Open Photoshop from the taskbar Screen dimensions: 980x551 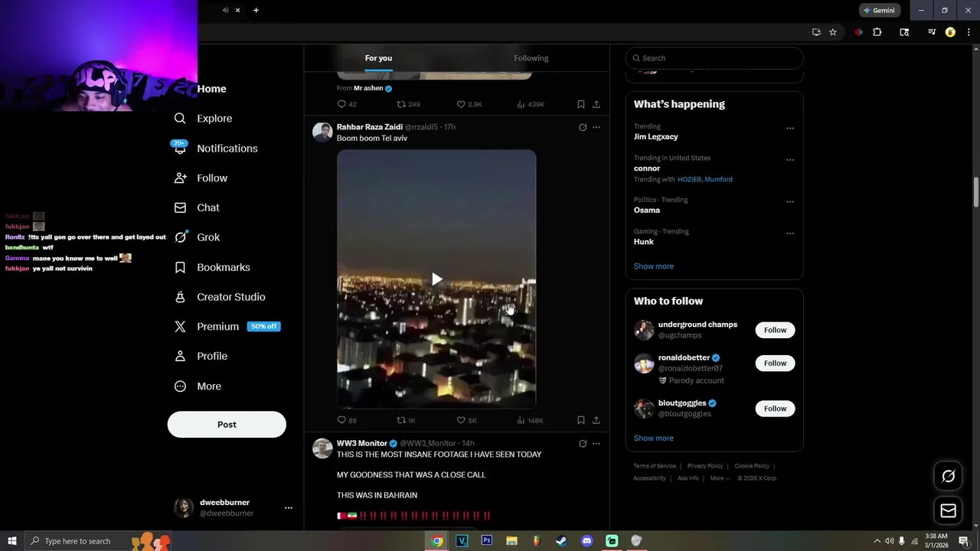486,541
